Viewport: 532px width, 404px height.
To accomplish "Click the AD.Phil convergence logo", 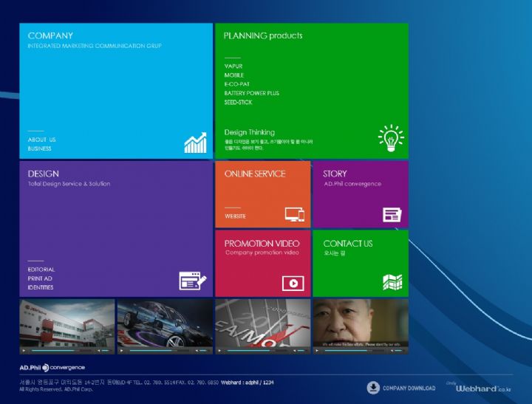I will coord(52,367).
